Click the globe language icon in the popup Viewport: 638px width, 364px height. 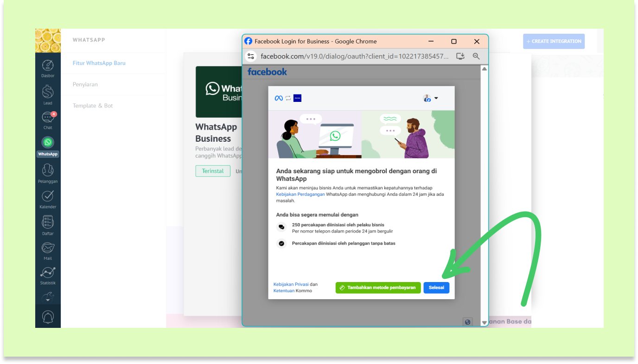(x=467, y=322)
